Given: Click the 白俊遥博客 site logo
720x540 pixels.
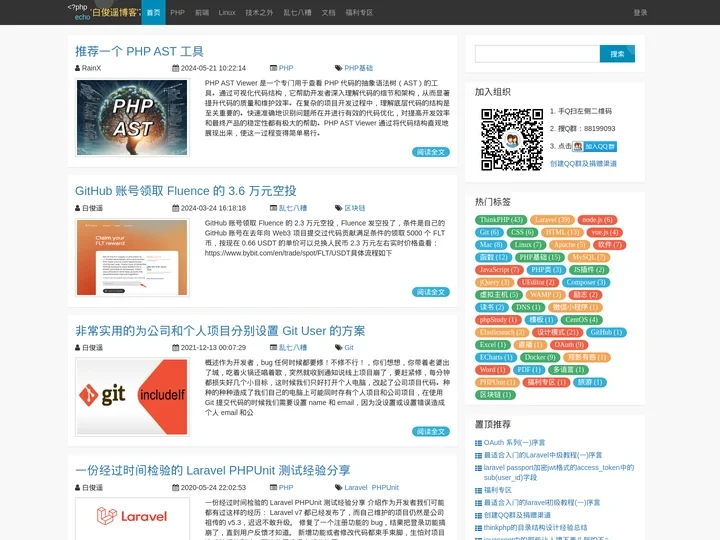Looking at the screenshot, I should tap(104, 12).
